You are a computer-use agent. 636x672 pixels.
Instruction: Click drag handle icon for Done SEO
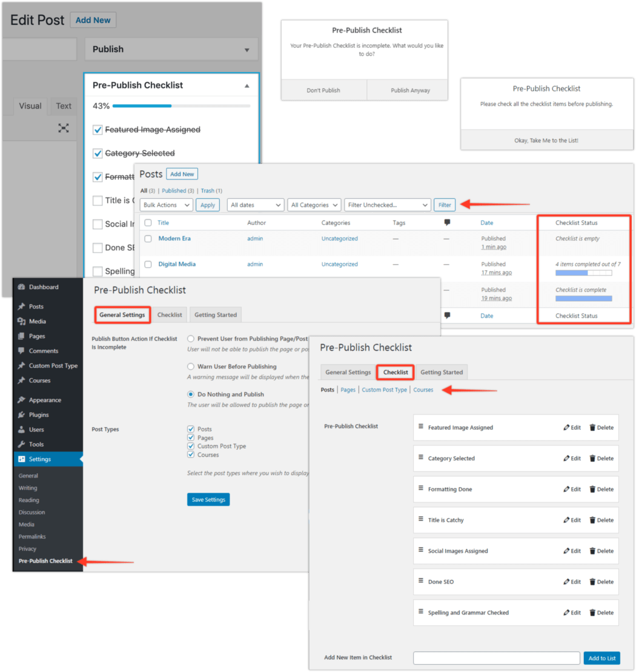click(x=420, y=581)
